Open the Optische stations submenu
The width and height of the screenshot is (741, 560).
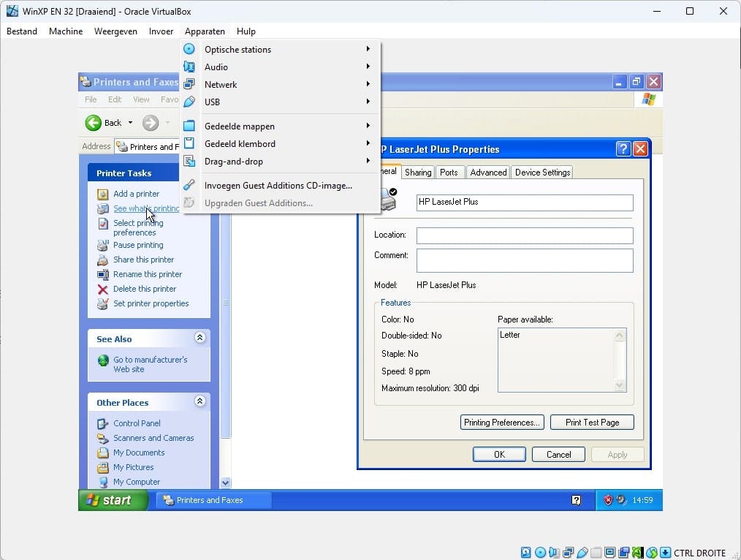pos(280,49)
